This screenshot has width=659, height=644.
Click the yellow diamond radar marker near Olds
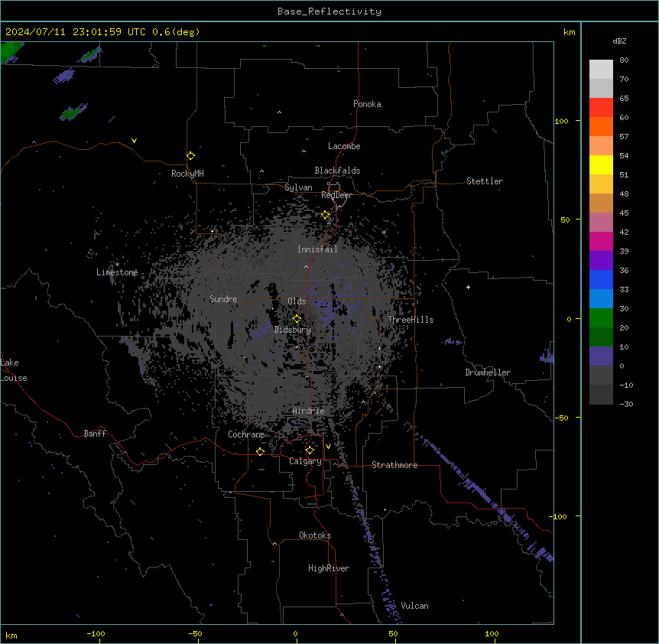pyautogui.click(x=297, y=318)
